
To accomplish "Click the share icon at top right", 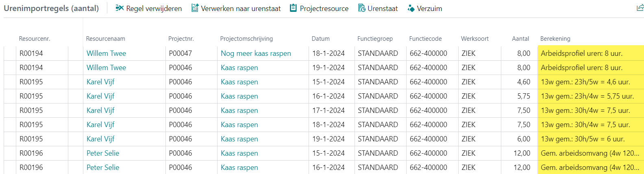I will pos(640,8).
